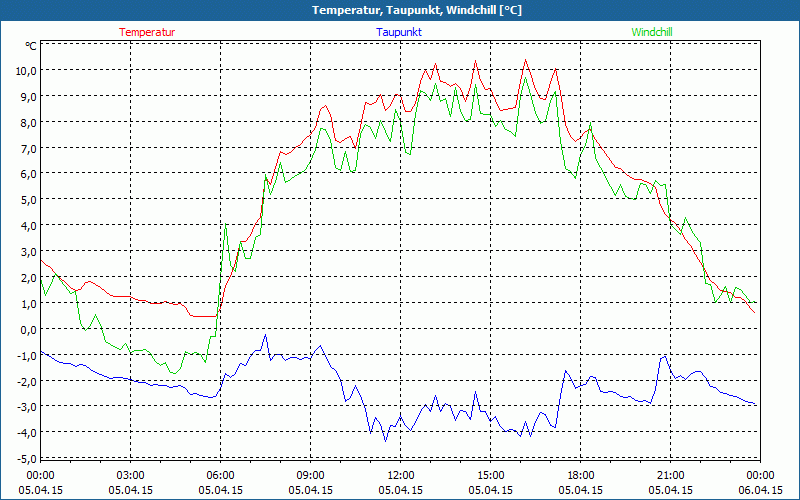Click the °C unit label on the axis

[x=31, y=46]
